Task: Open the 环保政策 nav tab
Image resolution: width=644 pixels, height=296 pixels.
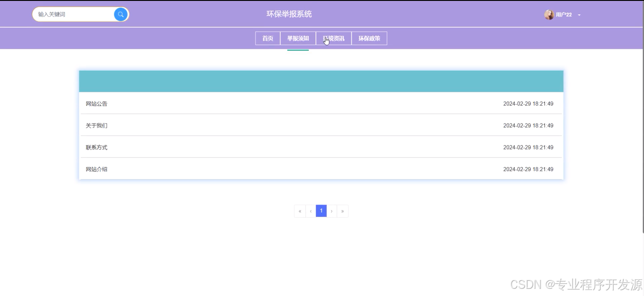Action: pyautogui.click(x=369, y=39)
